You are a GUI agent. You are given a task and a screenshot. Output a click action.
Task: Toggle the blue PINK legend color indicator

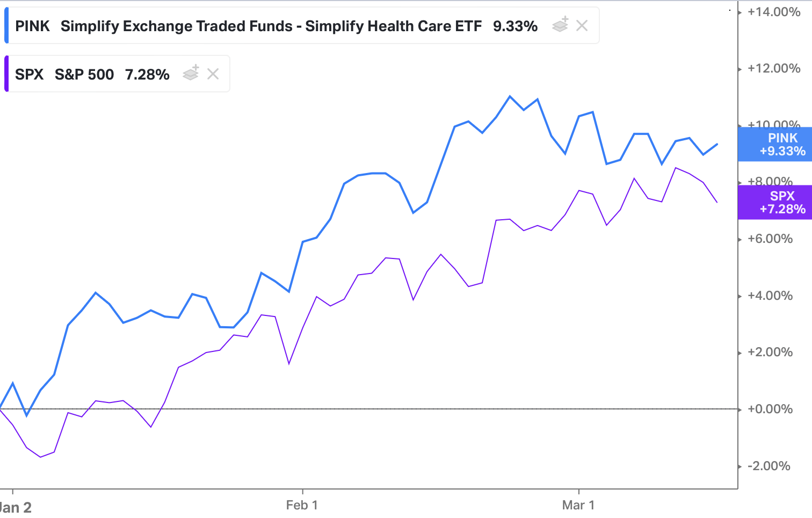pyautogui.click(x=6, y=25)
